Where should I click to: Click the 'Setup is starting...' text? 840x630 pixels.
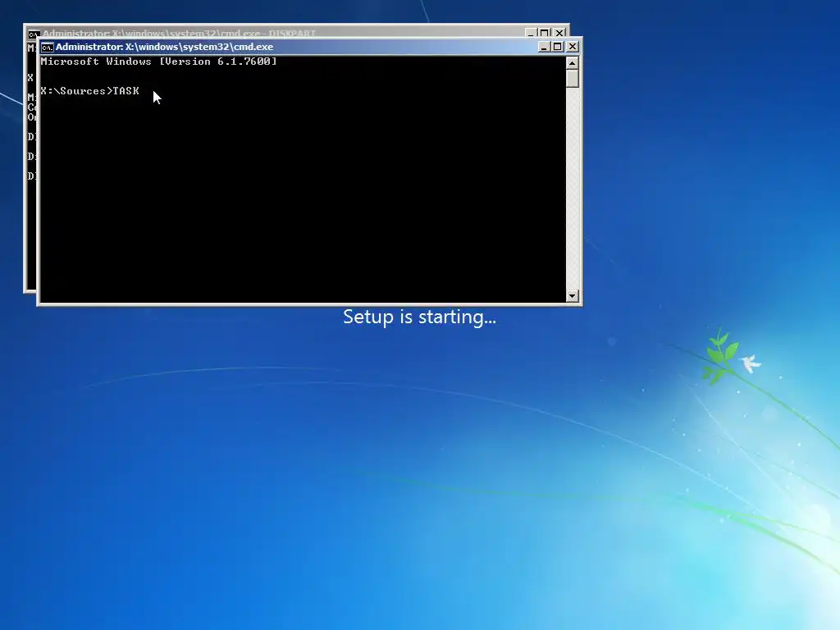tap(419, 317)
